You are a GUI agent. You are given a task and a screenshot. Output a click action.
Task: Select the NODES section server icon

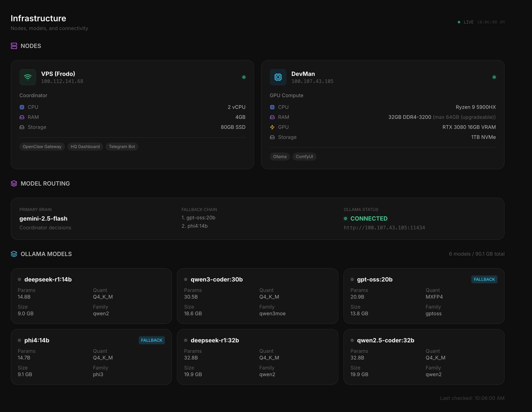pos(14,46)
